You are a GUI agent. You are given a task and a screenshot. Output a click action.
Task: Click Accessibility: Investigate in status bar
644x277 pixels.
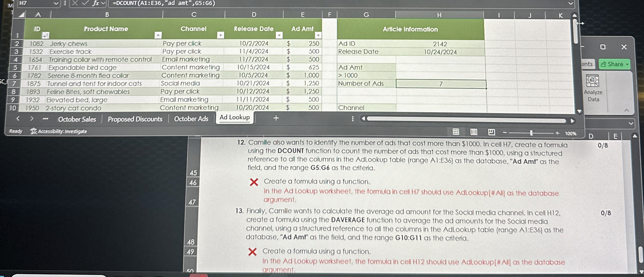[59, 131]
